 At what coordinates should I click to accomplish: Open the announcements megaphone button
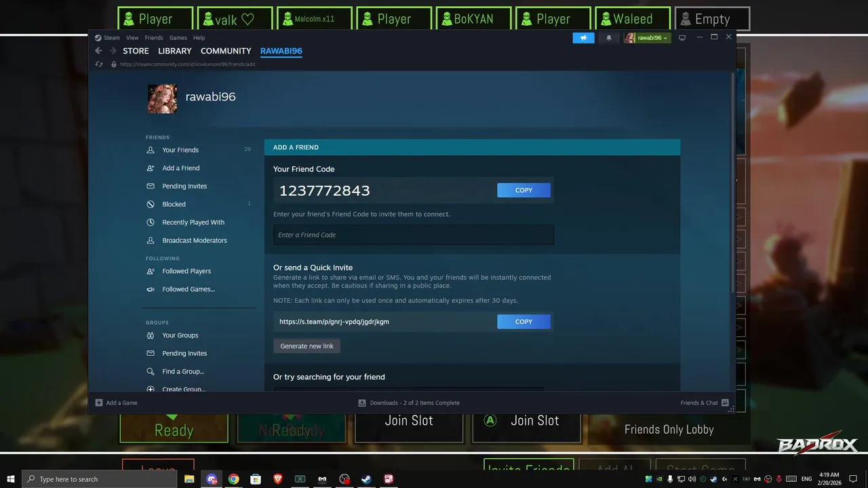pos(583,38)
